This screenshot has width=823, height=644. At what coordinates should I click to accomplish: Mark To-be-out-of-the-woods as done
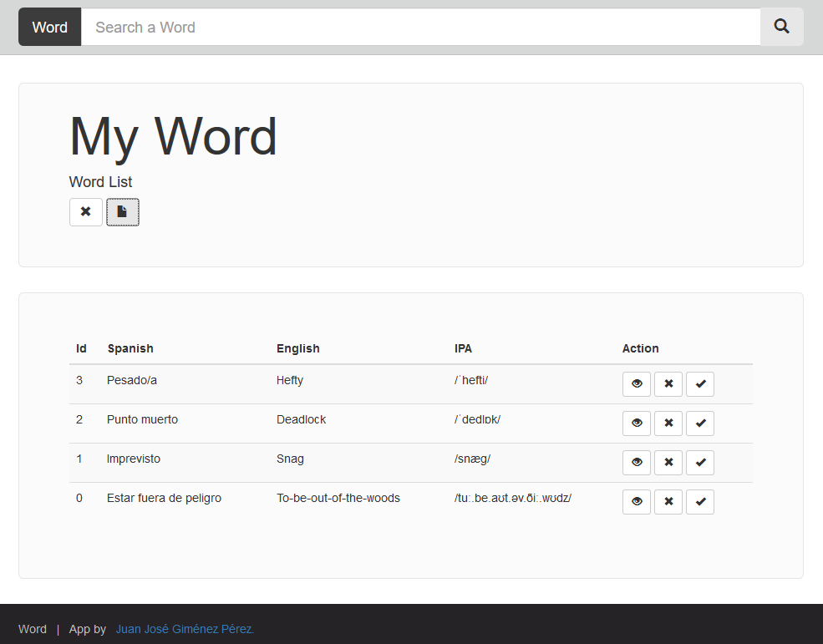coord(699,502)
